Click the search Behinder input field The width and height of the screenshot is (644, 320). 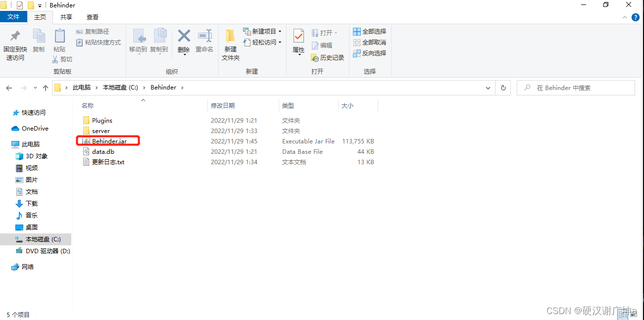point(576,88)
